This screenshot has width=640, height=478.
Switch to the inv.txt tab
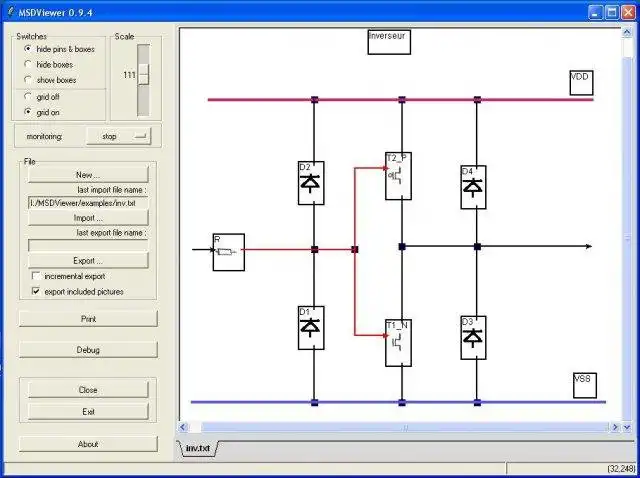pos(198,448)
